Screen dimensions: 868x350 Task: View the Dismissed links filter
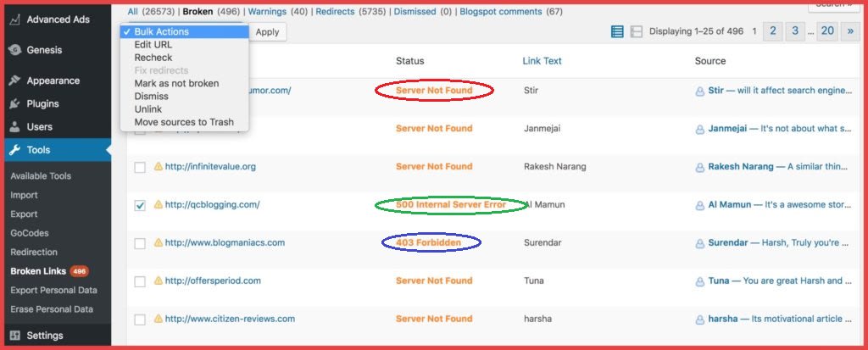[x=415, y=11]
